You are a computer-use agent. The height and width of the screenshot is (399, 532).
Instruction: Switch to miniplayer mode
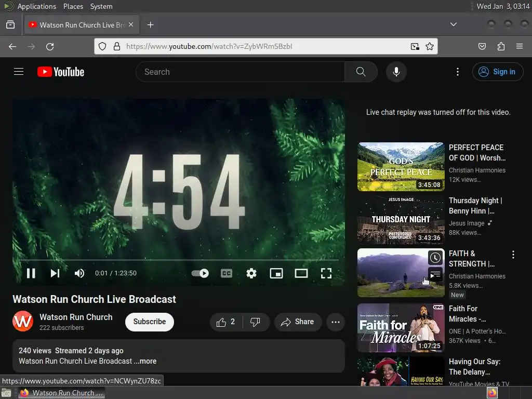coord(276,273)
